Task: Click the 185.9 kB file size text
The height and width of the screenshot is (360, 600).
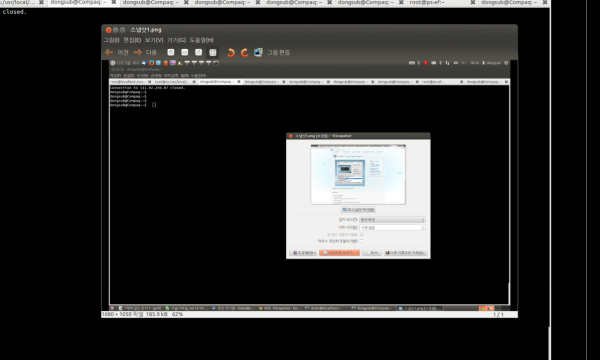Action: coord(157,314)
